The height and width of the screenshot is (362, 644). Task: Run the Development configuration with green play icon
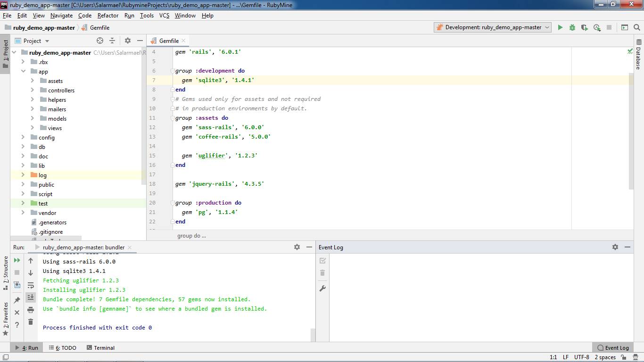[x=560, y=27]
